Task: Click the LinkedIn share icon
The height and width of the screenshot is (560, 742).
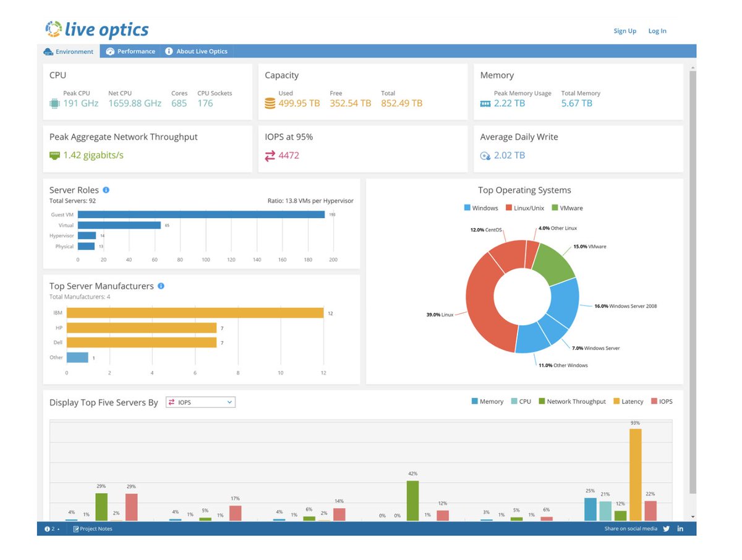Action: point(681,528)
